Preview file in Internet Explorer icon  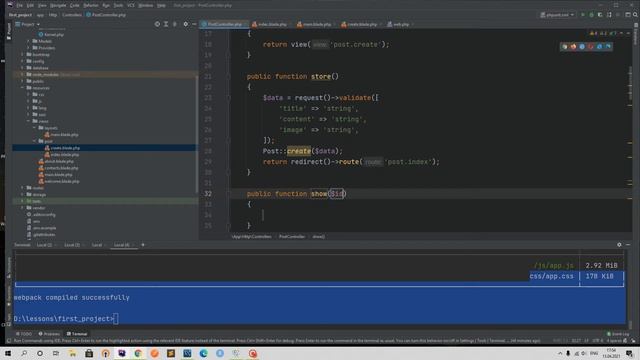[x=599, y=47]
